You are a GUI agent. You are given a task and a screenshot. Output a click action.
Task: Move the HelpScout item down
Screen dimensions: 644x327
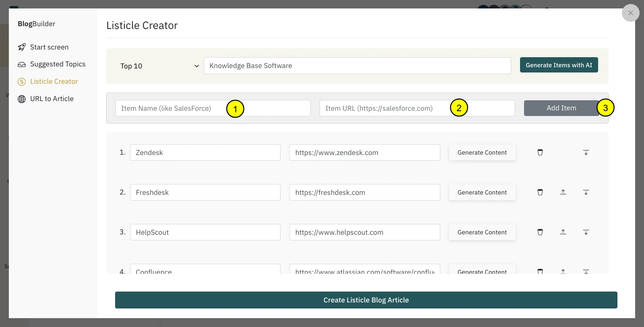[586, 232]
